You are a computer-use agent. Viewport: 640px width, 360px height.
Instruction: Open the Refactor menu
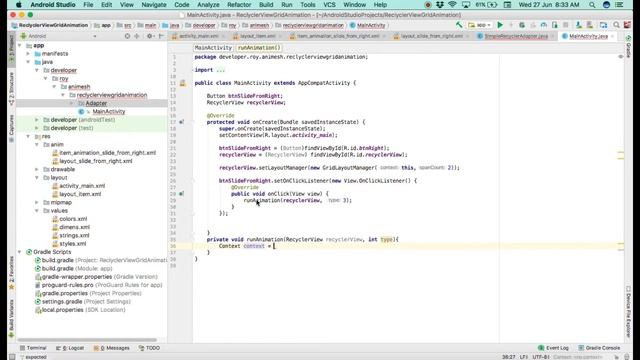pos(239,5)
